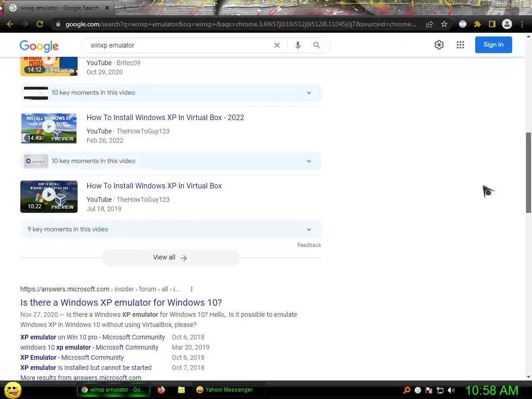The width and height of the screenshot is (532, 399).
Task: Expand key moments for Britec09 video
Action: [171, 93]
